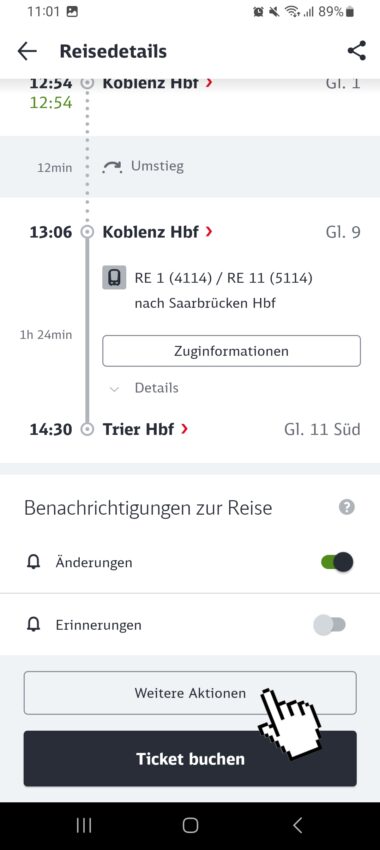Screen dimensions: 380x850
Task: Open Trier Hbf station details arrow
Action: [x=185, y=429]
